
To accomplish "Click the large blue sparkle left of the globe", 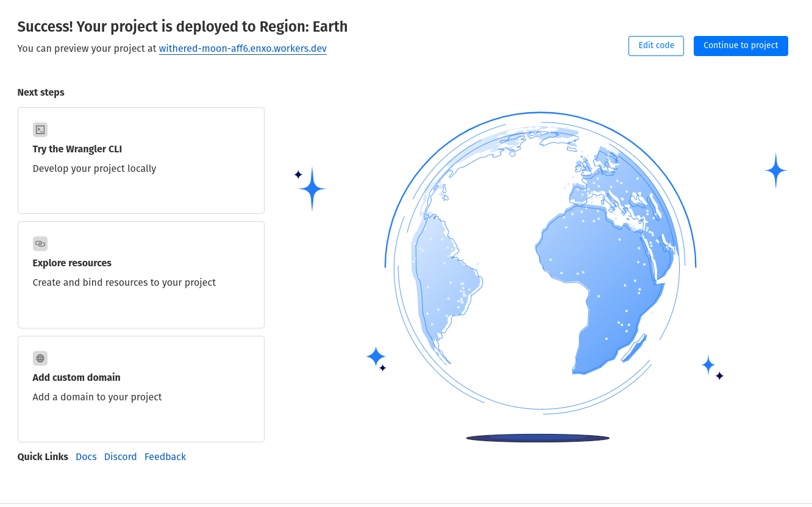I will pyautogui.click(x=312, y=189).
